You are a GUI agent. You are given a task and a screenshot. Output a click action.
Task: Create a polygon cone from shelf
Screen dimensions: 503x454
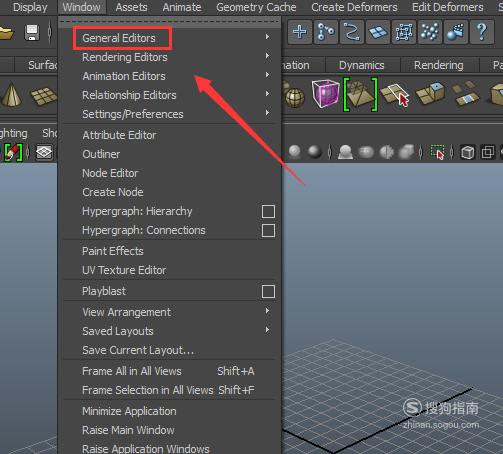(12, 95)
